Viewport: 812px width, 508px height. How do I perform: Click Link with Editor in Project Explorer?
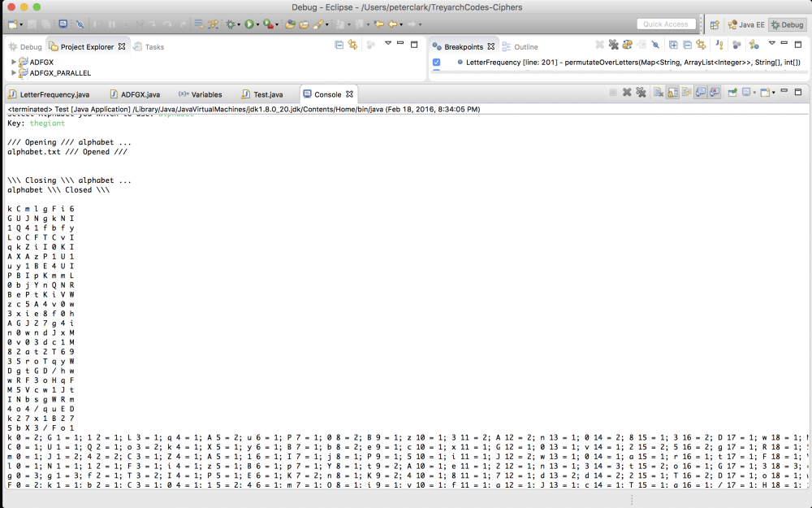click(x=352, y=46)
